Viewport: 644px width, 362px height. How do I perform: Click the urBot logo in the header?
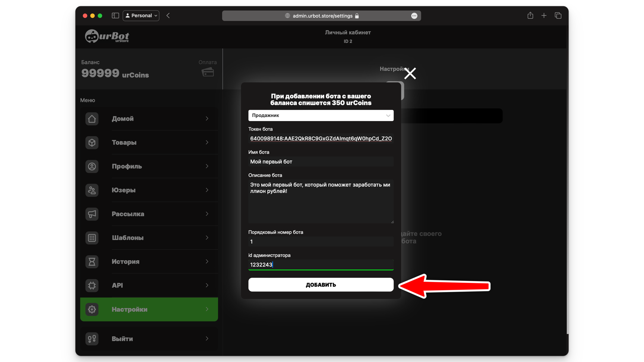coord(107,36)
